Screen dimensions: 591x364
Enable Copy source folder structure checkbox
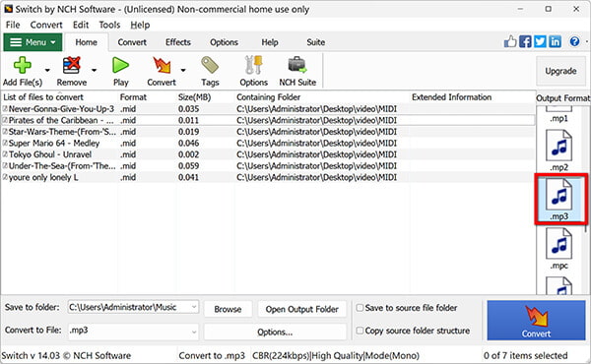(360, 331)
